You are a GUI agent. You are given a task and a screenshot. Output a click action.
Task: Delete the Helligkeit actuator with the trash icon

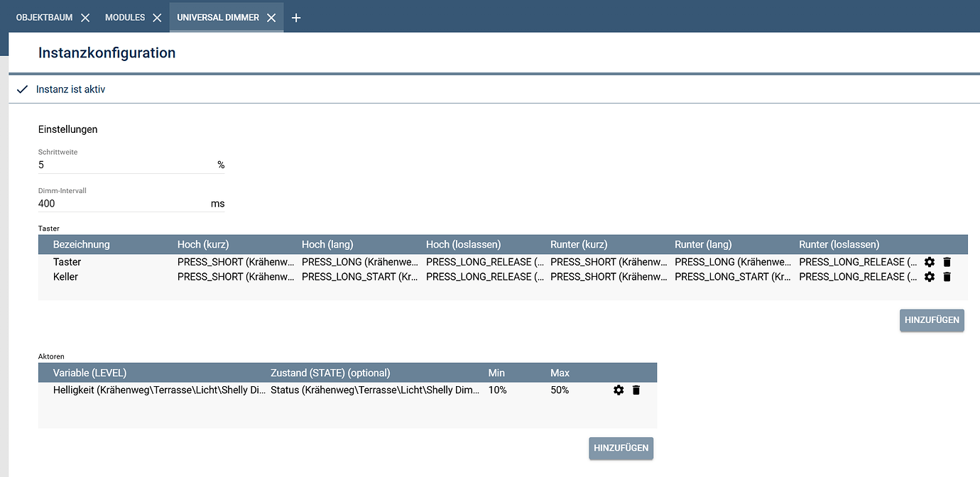pos(636,390)
